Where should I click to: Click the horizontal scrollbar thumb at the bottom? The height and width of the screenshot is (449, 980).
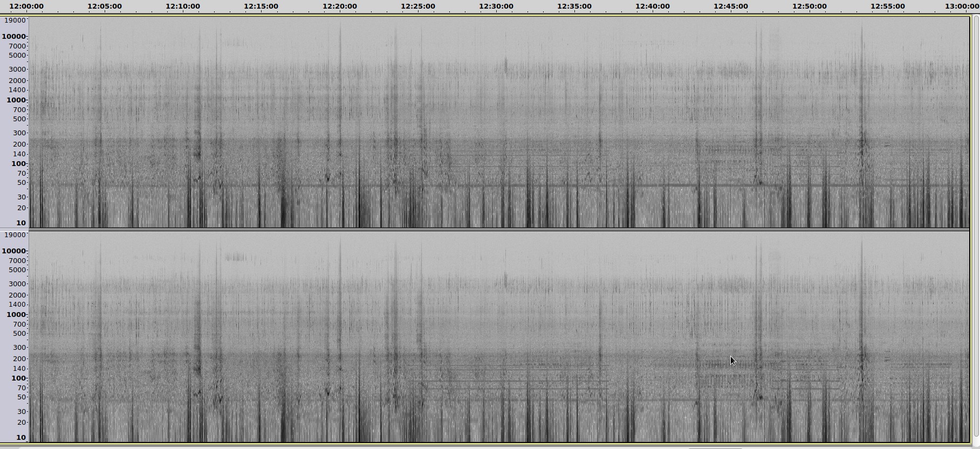click(715, 447)
